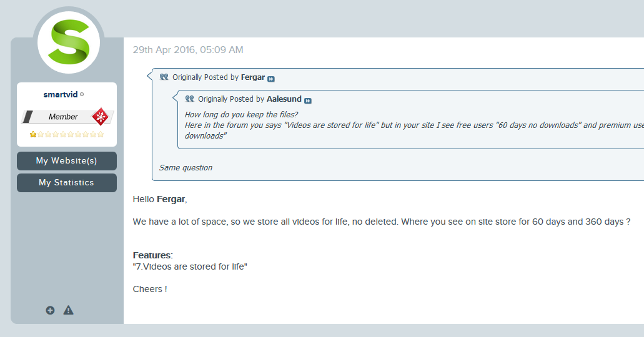Viewport: 644px width, 337px height.
Task: Click the offline status circle beside smartvid
Action: coord(82,94)
